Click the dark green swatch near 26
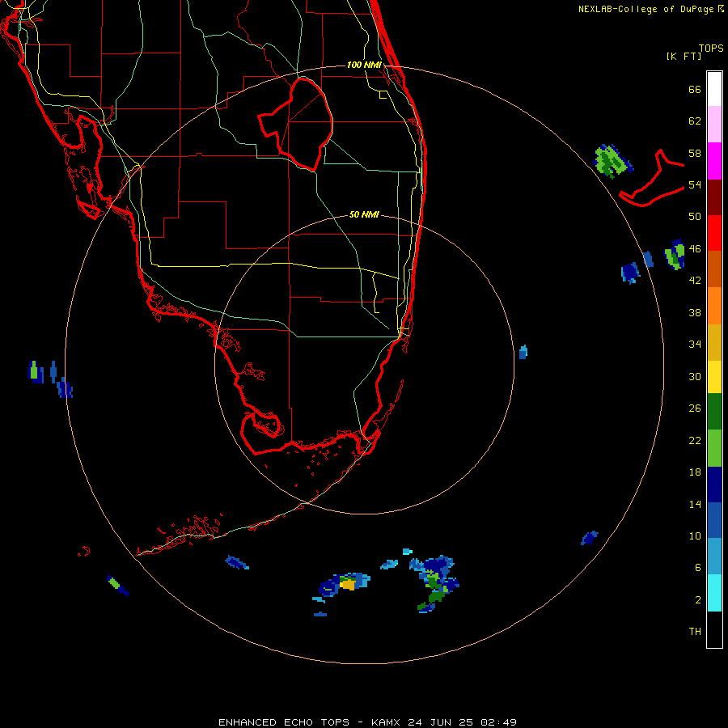 click(x=714, y=412)
